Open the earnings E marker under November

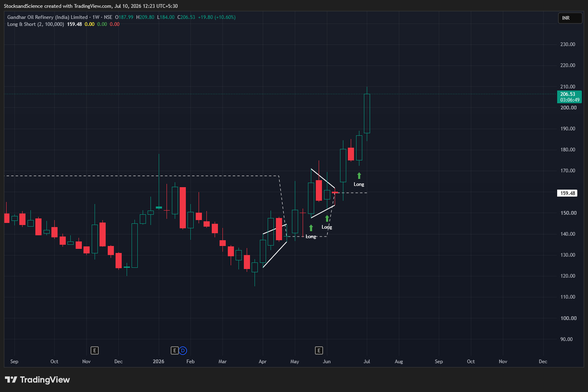pyautogui.click(x=95, y=350)
